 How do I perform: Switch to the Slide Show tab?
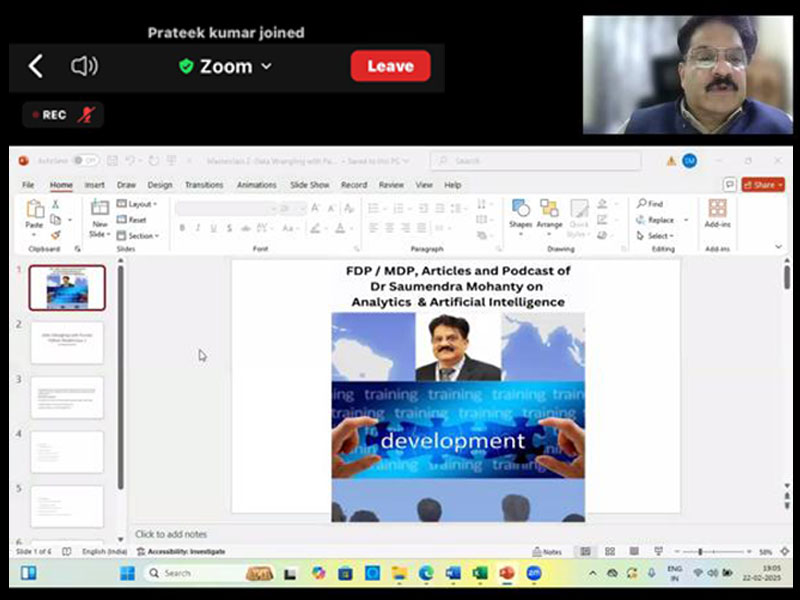point(309,185)
